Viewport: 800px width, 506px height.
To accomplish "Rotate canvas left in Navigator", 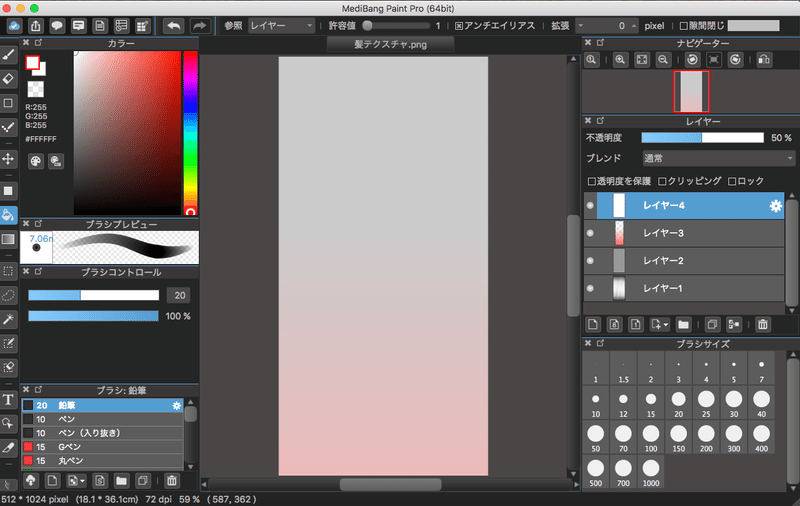I will pos(692,60).
